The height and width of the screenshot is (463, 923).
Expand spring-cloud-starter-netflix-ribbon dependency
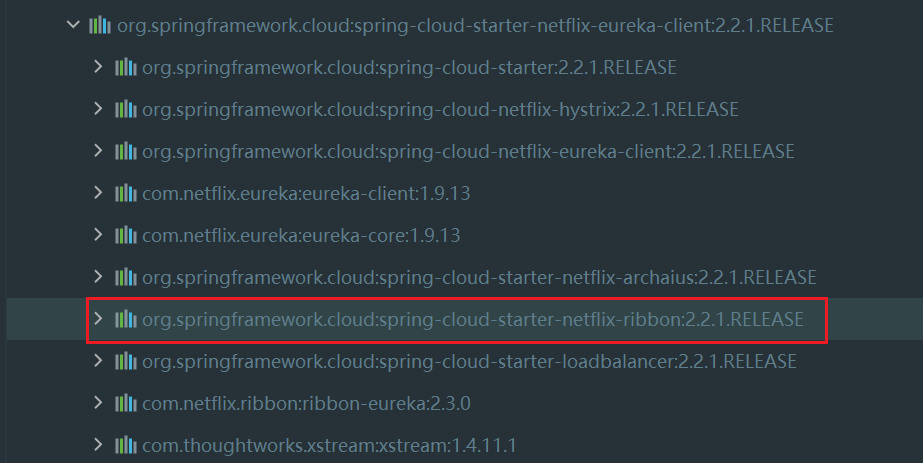pyautogui.click(x=97, y=319)
